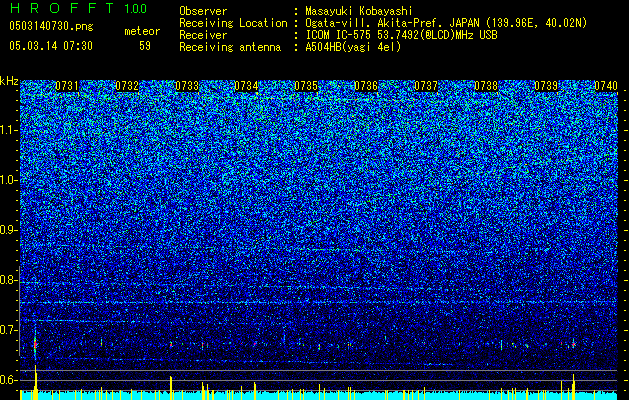Click the 0739 time marker

tap(546, 86)
